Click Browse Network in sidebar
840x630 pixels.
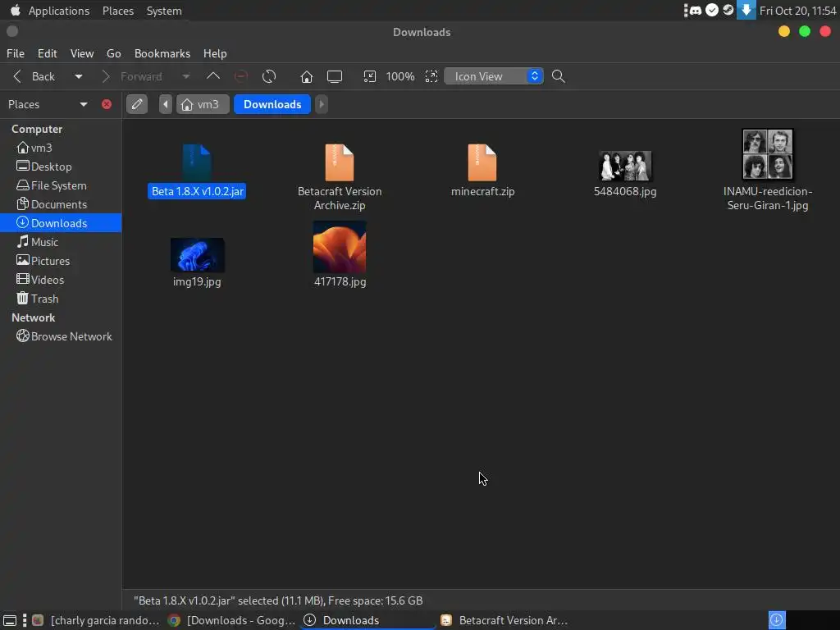click(x=61, y=336)
